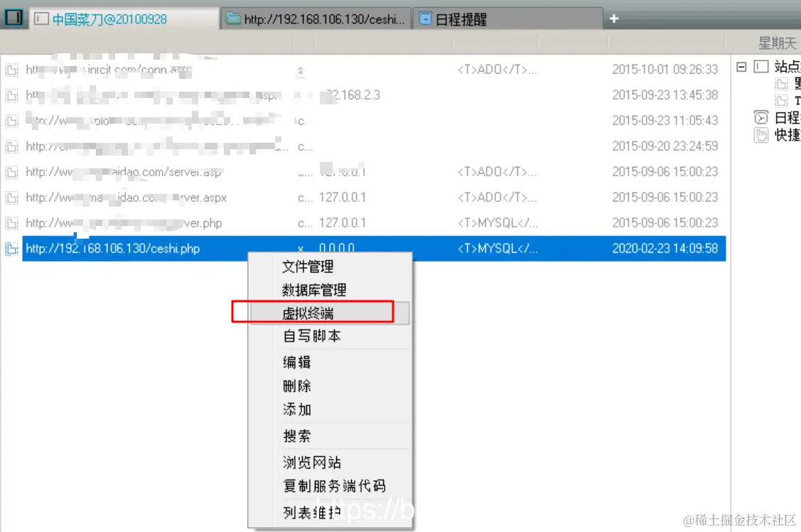Select 列表维护 in the context menu
This screenshot has height=532, width=801.
pos(330,512)
